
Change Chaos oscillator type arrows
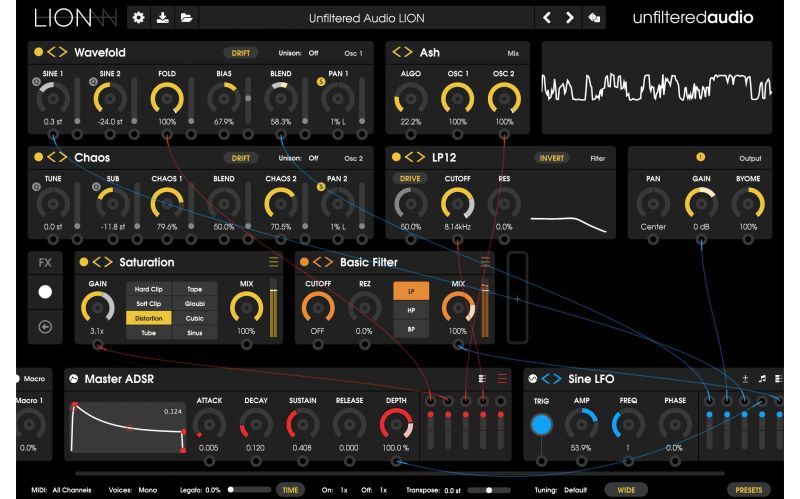pyautogui.click(x=57, y=157)
